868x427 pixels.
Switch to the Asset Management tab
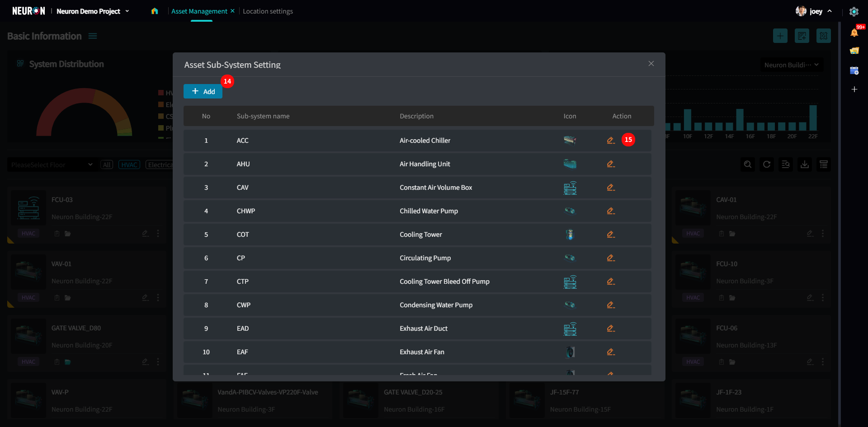pyautogui.click(x=199, y=11)
